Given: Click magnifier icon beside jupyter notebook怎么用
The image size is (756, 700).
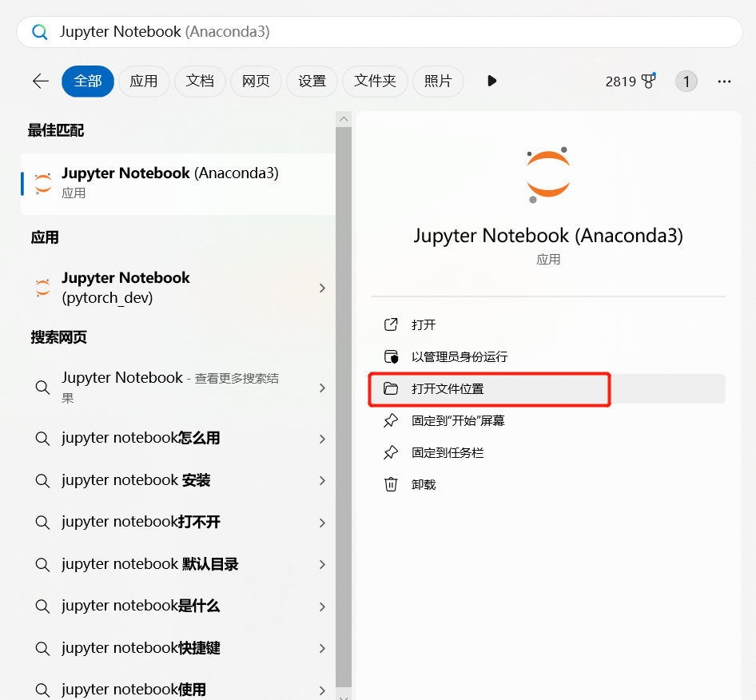Looking at the screenshot, I should click(x=43, y=439).
